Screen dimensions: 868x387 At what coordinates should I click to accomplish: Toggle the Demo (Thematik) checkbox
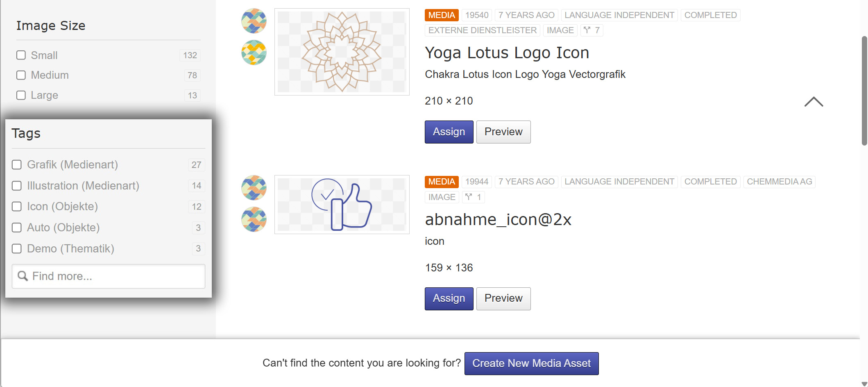(x=17, y=248)
